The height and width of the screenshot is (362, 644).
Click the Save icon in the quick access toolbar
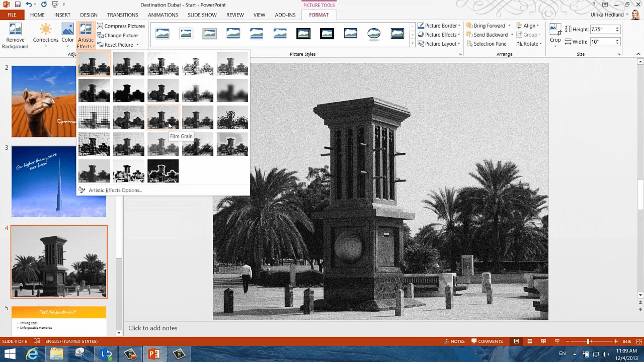click(18, 5)
